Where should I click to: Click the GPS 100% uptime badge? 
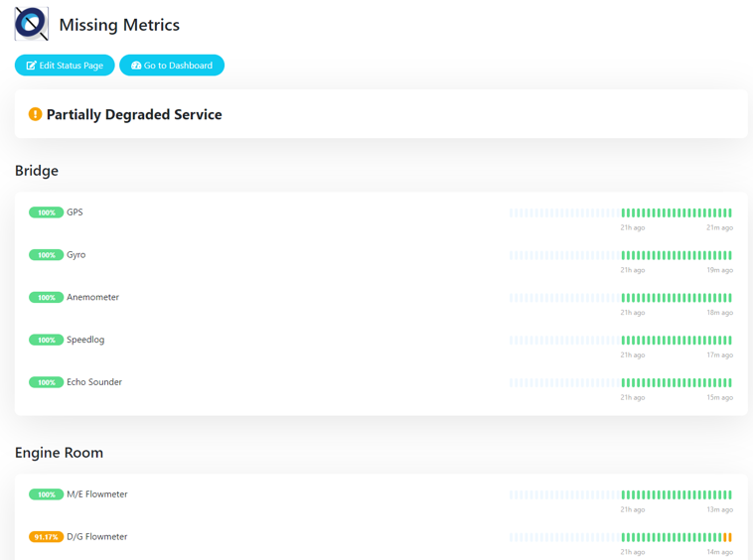coord(46,212)
